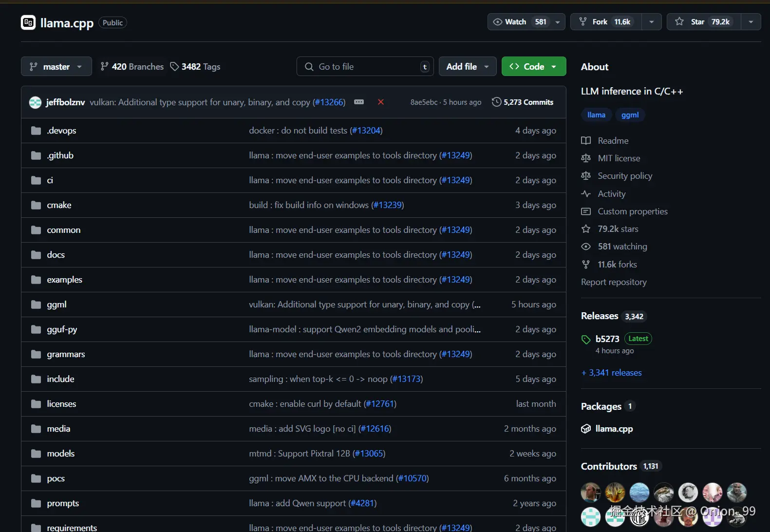
Task: Open the grammars folder
Action: click(66, 354)
